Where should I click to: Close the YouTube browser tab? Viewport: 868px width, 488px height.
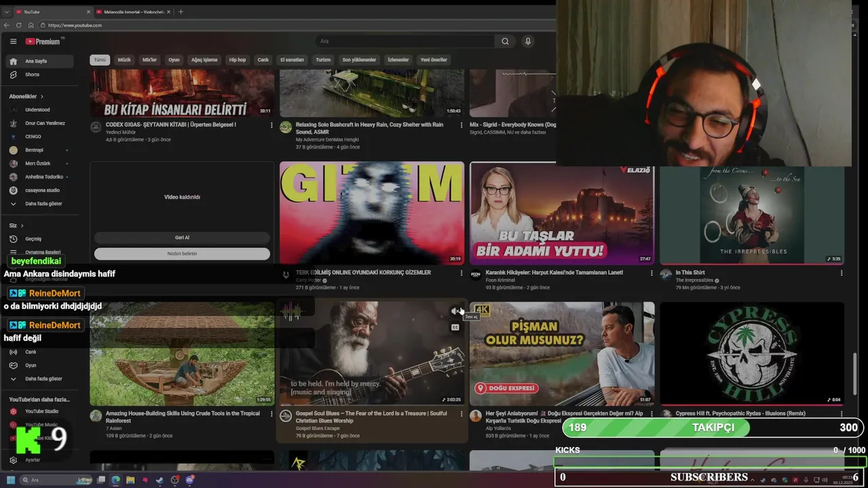click(88, 12)
